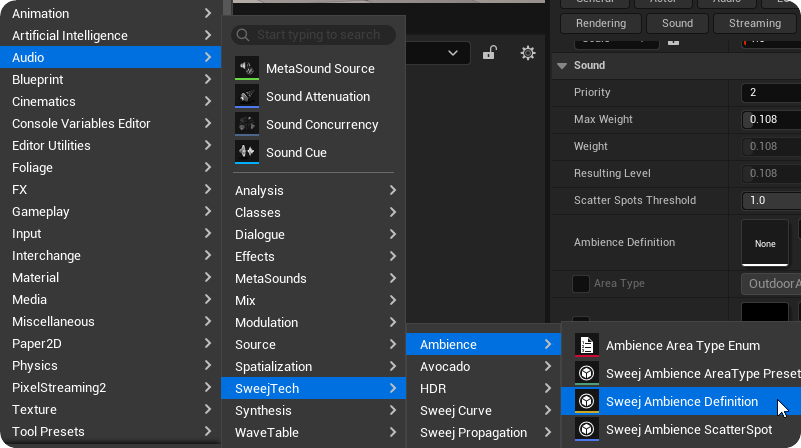Open the FX submenu

pos(110,189)
